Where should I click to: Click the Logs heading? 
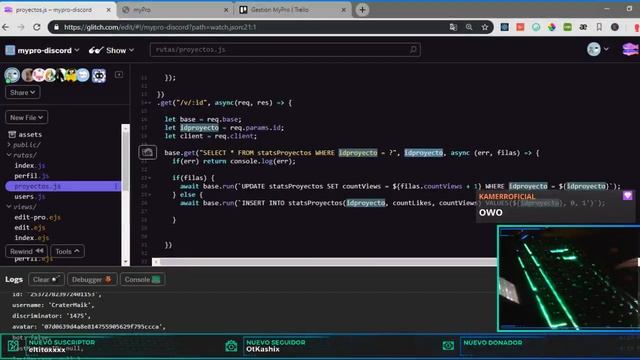point(14,280)
